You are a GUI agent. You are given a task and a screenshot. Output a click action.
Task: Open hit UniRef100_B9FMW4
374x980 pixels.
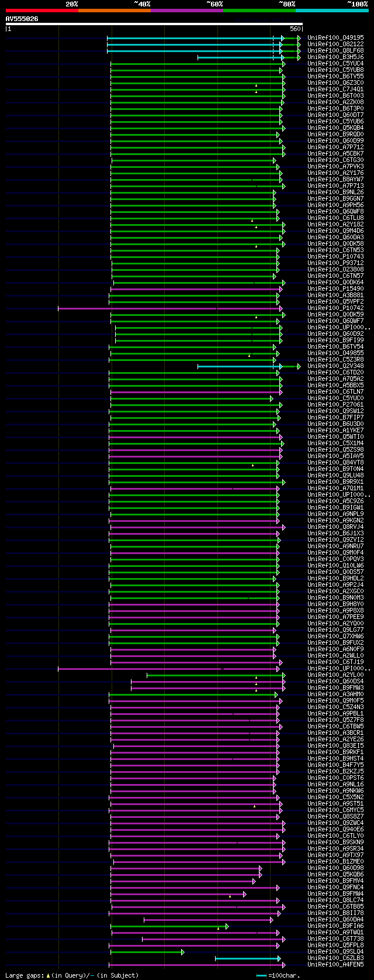335,894
